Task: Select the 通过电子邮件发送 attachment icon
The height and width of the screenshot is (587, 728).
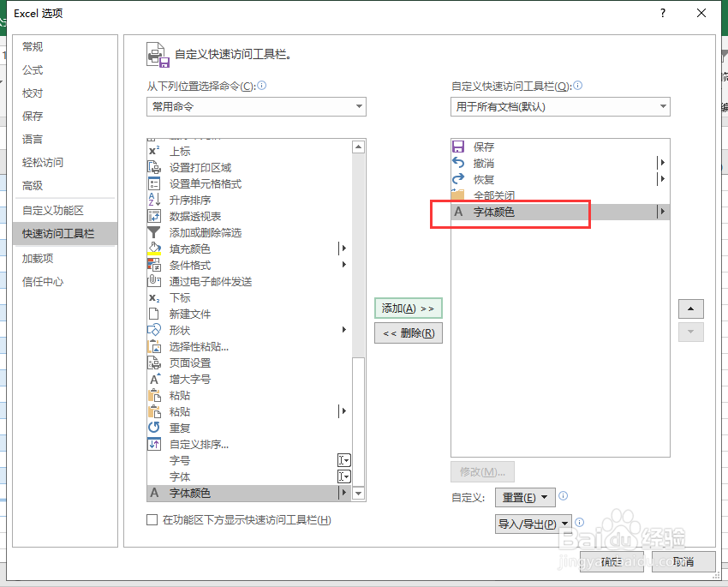Action: tap(154, 281)
